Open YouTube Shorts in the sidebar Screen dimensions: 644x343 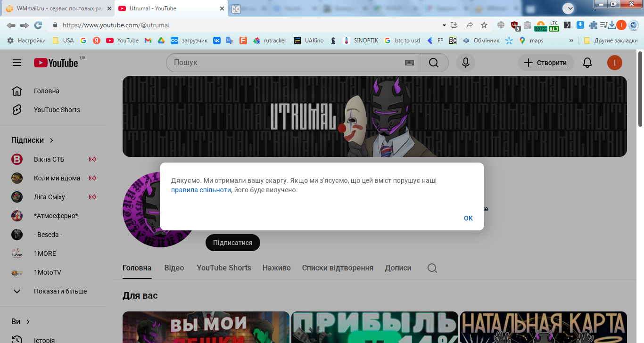(53, 110)
